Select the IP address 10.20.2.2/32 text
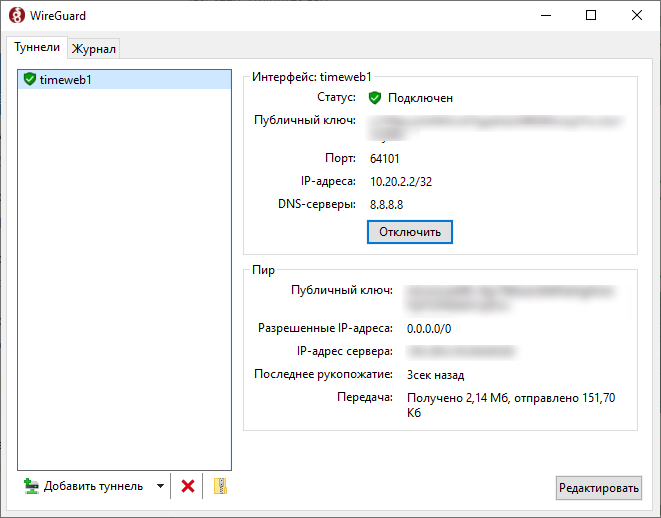This screenshot has width=661, height=518. pyautogui.click(x=401, y=181)
